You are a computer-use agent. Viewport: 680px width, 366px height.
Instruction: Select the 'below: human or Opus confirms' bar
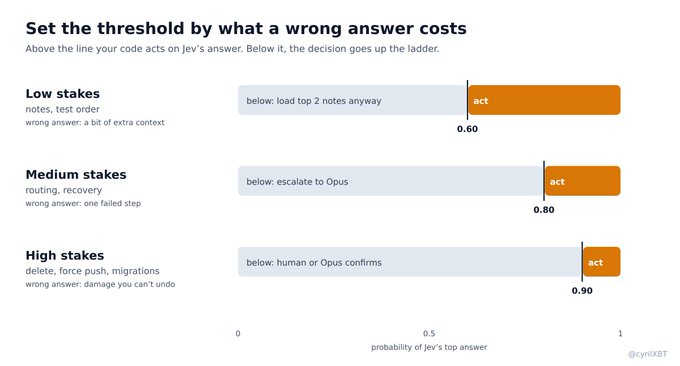(409, 262)
